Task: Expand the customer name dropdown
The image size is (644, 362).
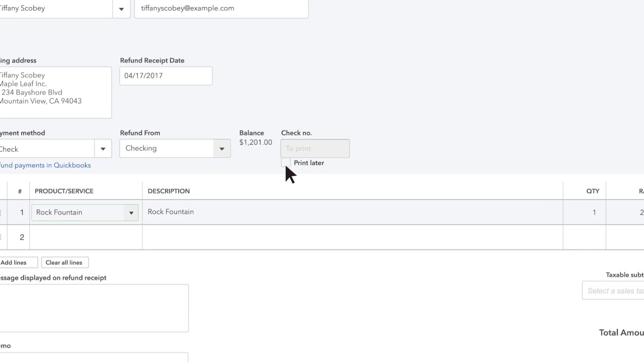Action: (x=121, y=9)
